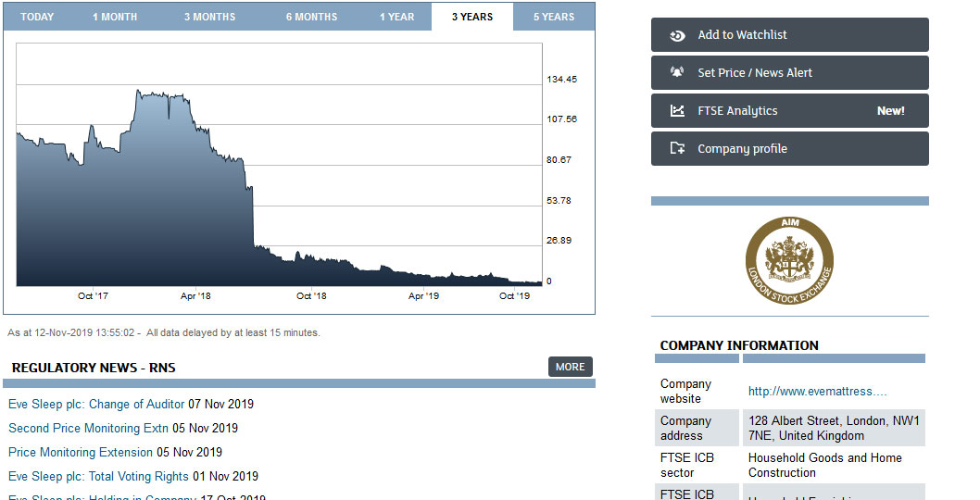Click the 07 Nov 2019 news date
Viewport: 980px width, 500px height.
[x=221, y=405]
